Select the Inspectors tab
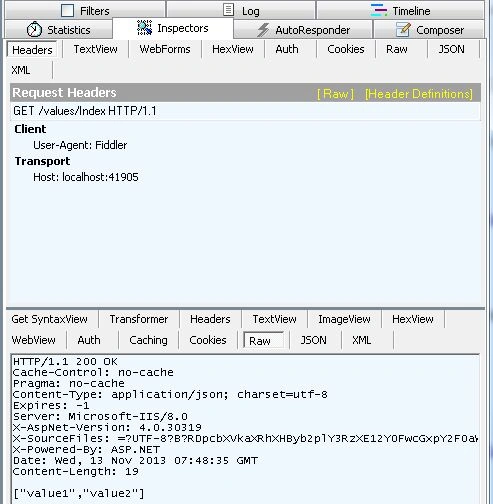Image resolution: width=493 pixels, height=504 pixels. [173, 28]
